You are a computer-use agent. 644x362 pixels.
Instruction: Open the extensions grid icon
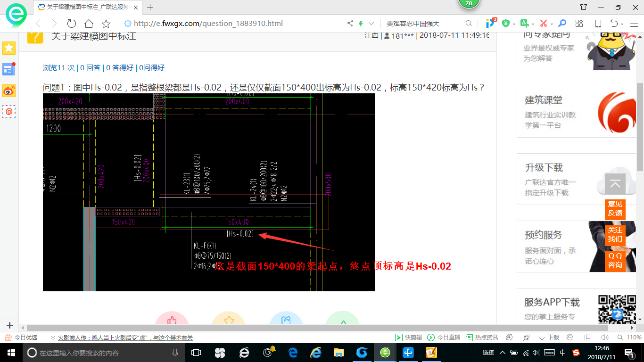pyautogui.click(x=579, y=24)
